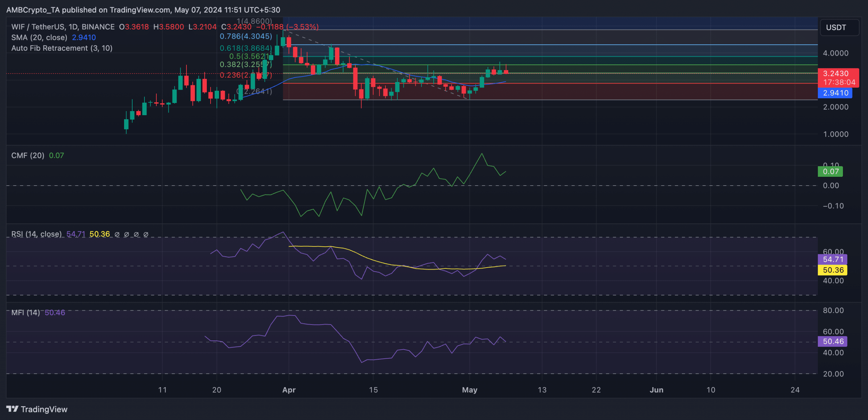Click the −0.10 CMF axis label
The height and width of the screenshot is (420, 868).
point(833,206)
